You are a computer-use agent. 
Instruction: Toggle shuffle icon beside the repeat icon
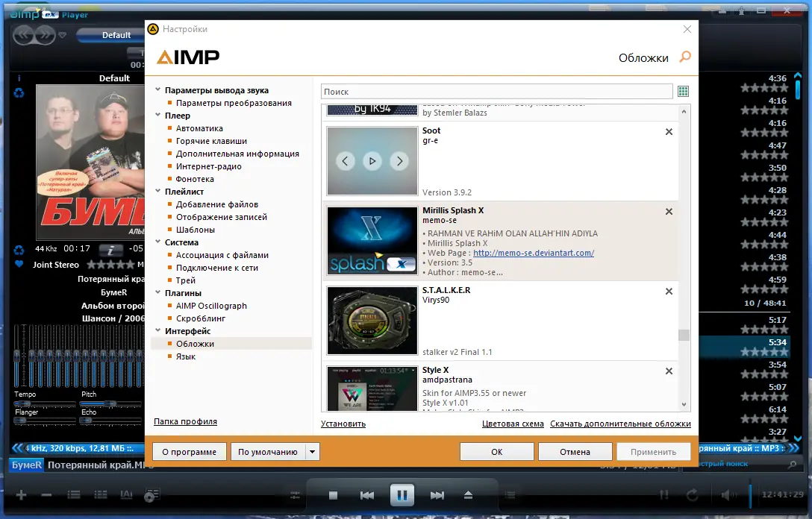click(664, 495)
